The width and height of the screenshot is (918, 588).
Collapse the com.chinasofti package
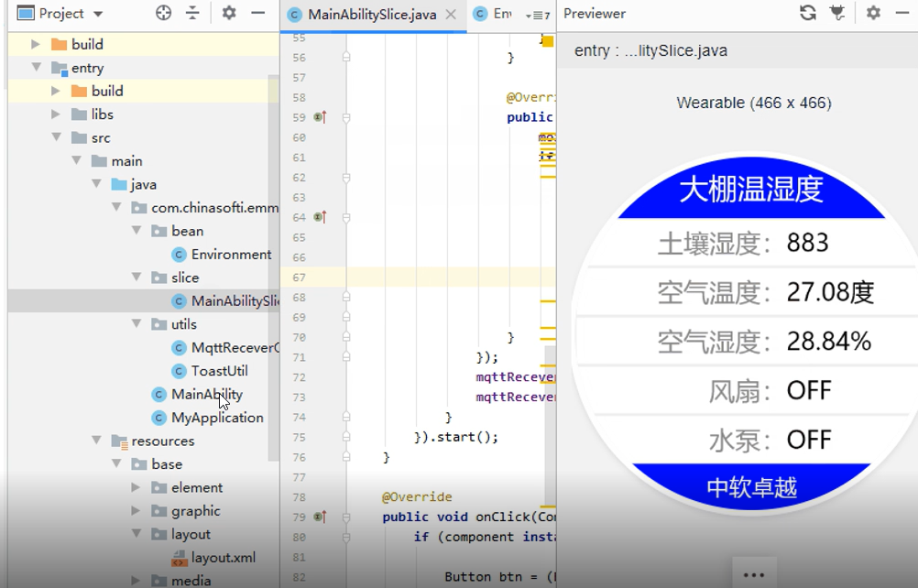click(116, 208)
